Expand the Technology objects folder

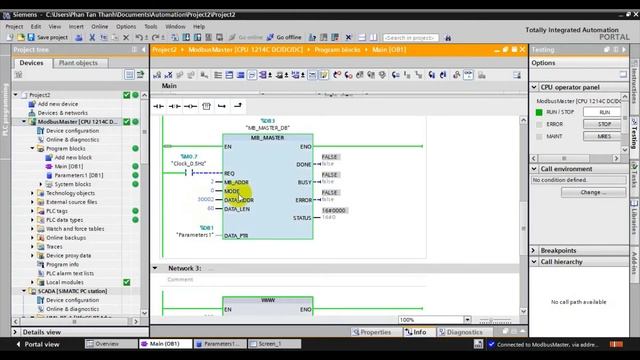point(32,193)
